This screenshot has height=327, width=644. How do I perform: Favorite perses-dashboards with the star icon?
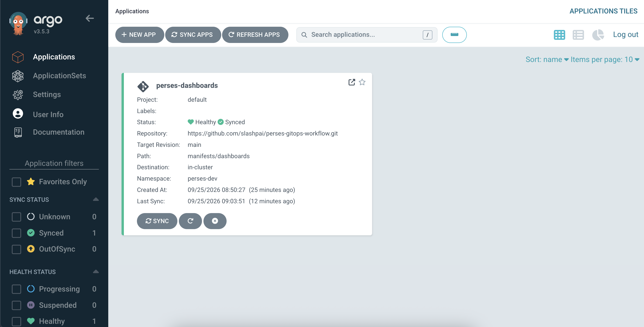(x=362, y=82)
